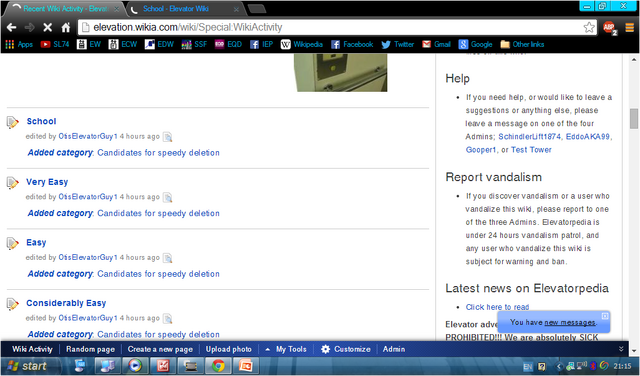Go back using the browser back arrow
Viewport: 640px width, 376px height.
click(x=11, y=27)
